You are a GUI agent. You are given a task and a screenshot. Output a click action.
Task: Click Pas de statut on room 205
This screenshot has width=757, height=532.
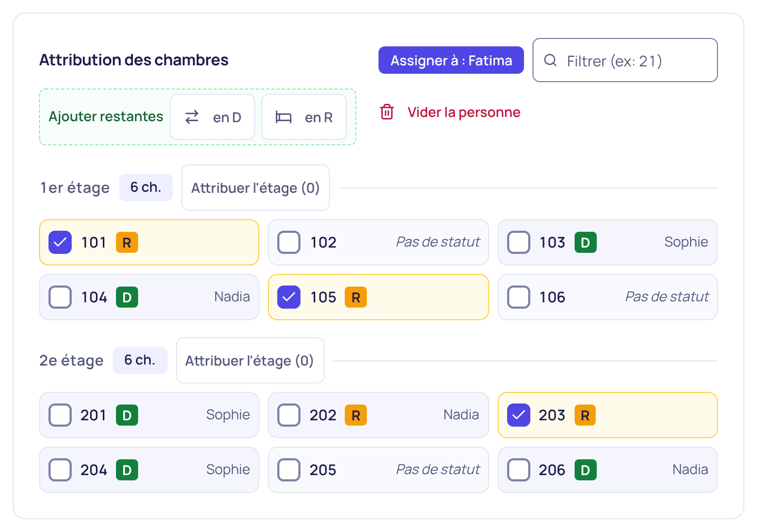tap(438, 469)
